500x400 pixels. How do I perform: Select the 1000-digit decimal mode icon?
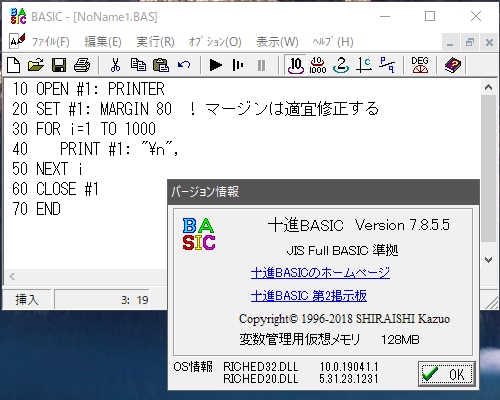318,65
